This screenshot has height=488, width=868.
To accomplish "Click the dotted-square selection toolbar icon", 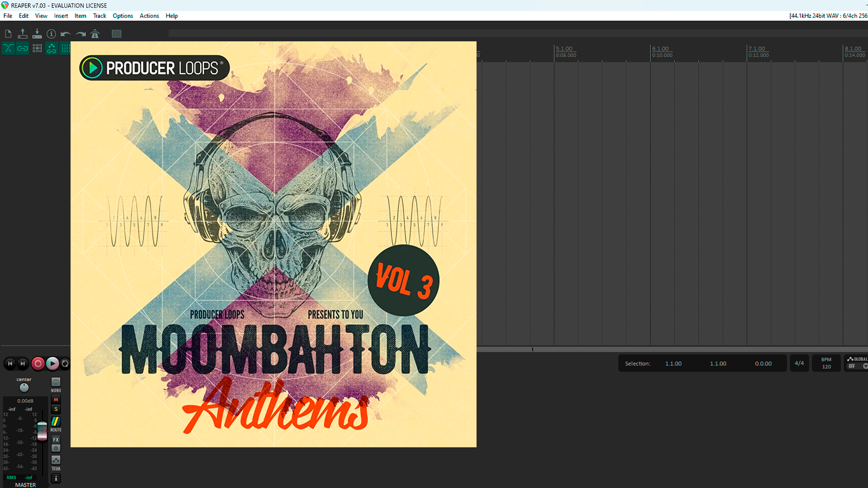I will click(116, 34).
